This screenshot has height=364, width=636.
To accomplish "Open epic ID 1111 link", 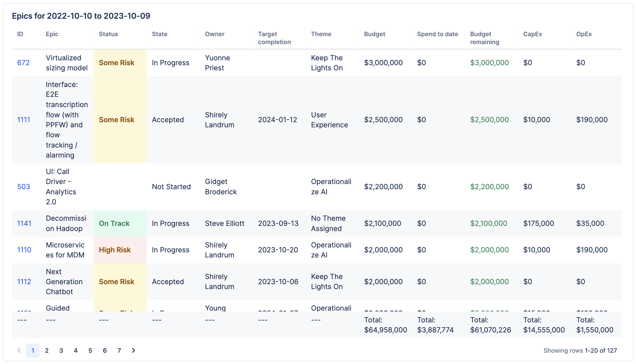I will click(24, 120).
